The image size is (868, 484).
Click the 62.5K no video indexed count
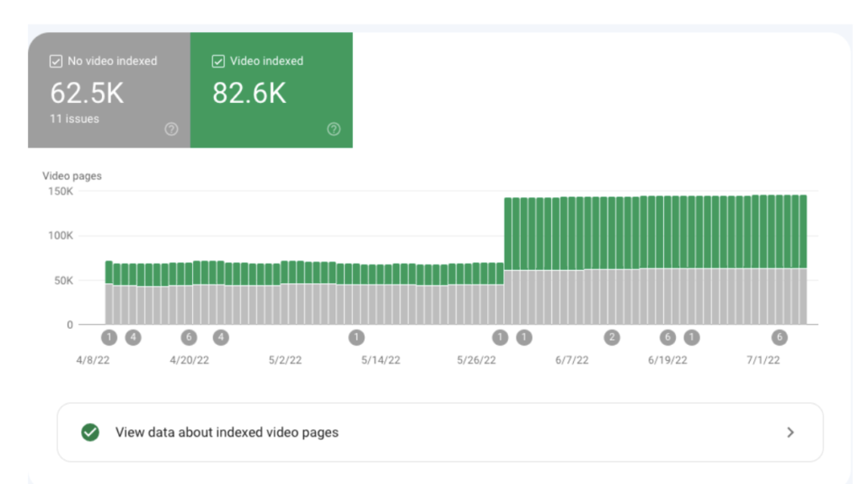click(87, 93)
